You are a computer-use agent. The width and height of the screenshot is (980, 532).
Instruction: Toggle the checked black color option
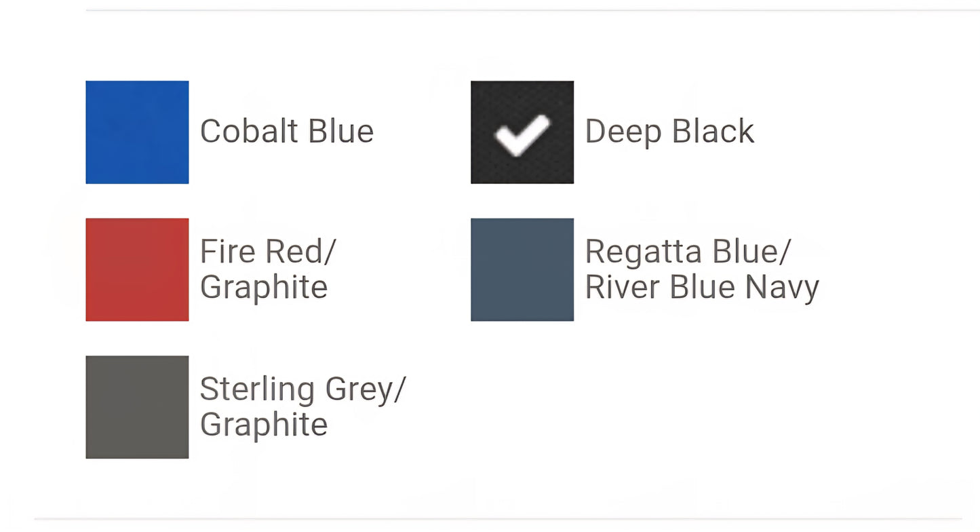(522, 132)
